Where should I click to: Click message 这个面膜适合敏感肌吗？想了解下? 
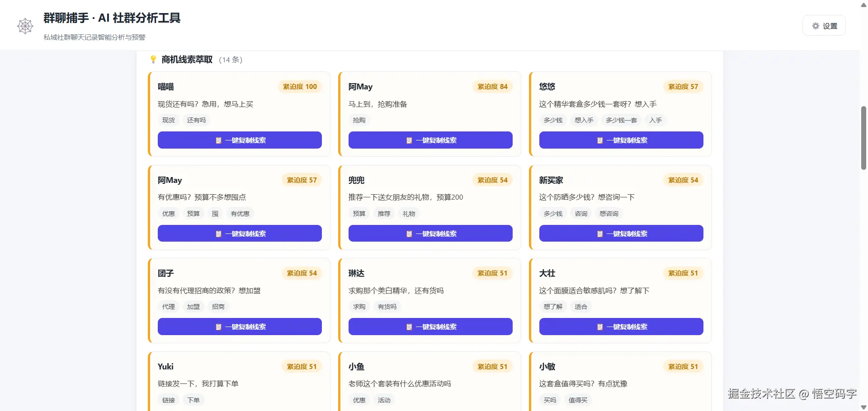click(594, 290)
